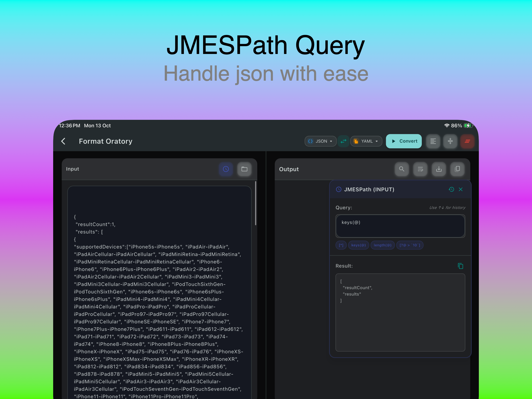Click the compress/collapse formatting icon
532x399 pixels.
point(450,141)
